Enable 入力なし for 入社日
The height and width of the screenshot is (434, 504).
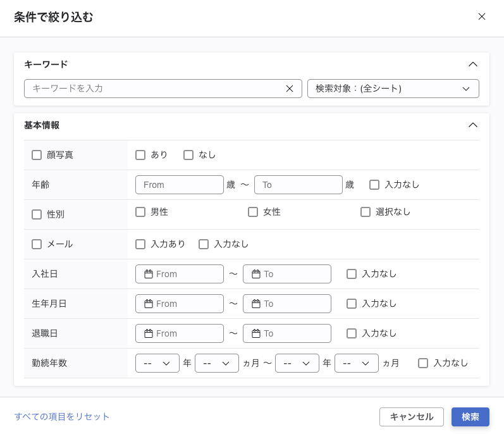point(352,274)
